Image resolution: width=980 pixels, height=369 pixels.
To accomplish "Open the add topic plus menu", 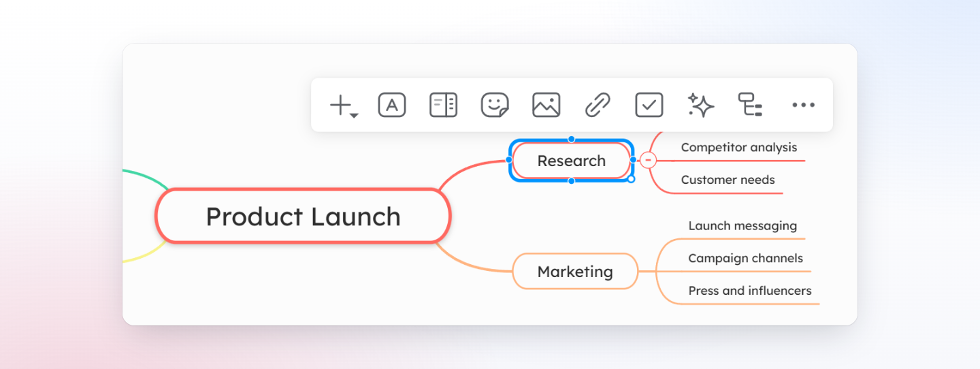I will click(343, 106).
